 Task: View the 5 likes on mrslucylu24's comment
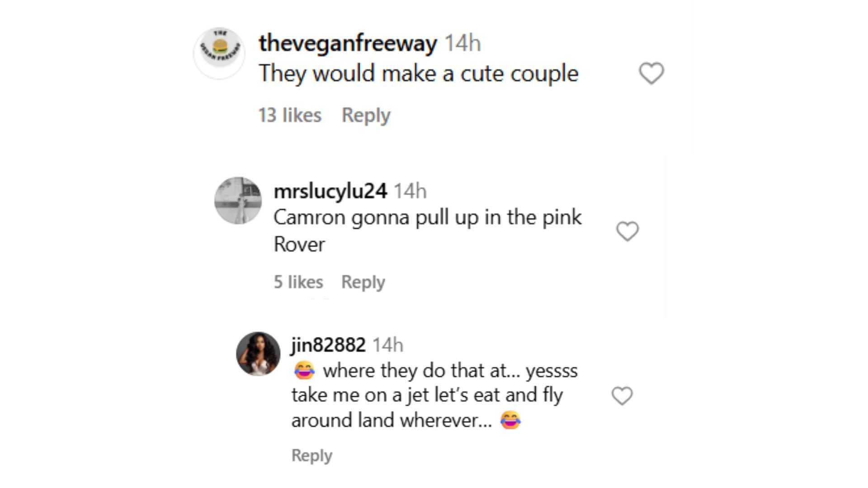point(298,282)
